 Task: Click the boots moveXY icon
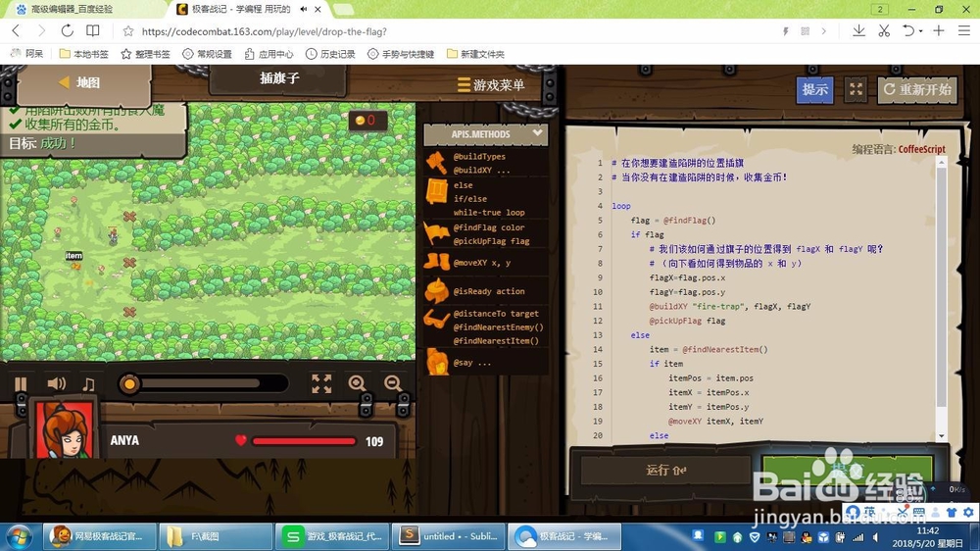[436, 262]
